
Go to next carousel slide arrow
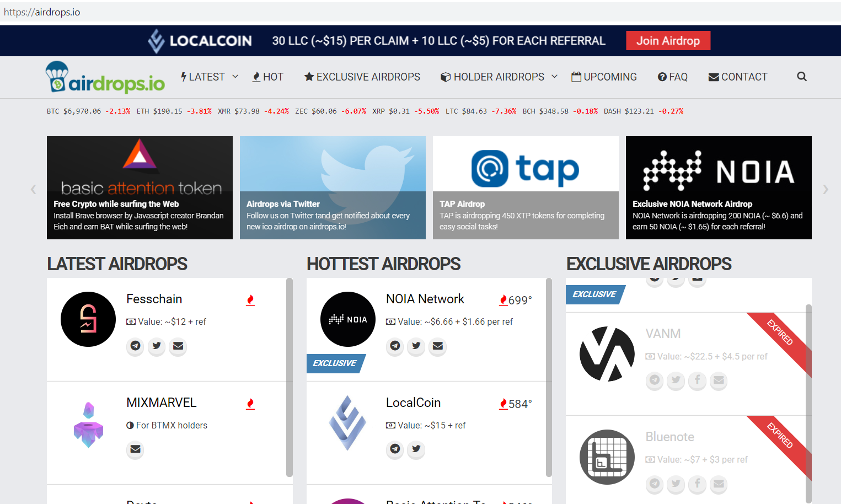(826, 189)
